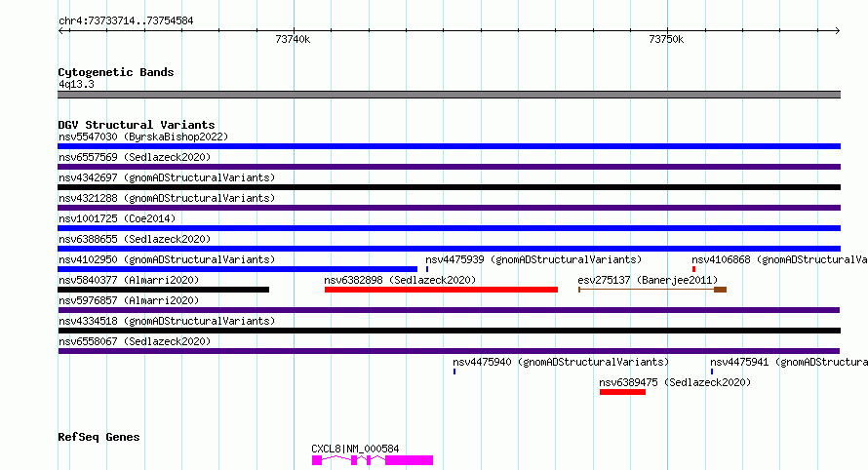Click the red nsv6382898 Sedlazeck2020 bar
Viewport: 868px width, 470px height.
coord(441,290)
